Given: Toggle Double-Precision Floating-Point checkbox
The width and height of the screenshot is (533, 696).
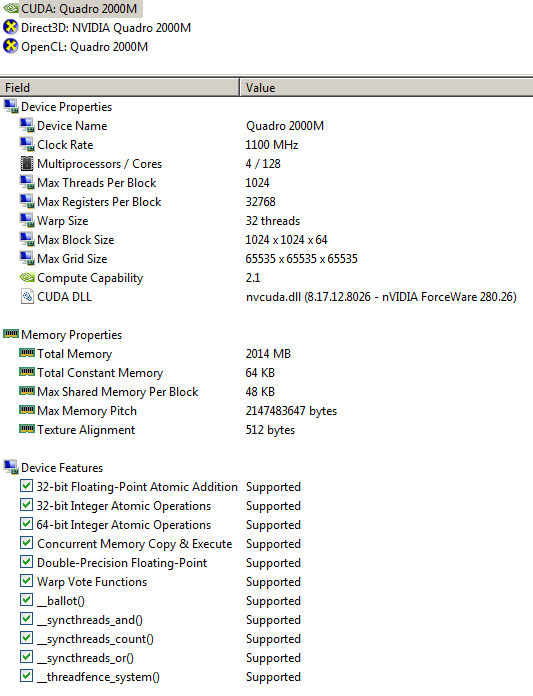Looking at the screenshot, I should 27,562.
